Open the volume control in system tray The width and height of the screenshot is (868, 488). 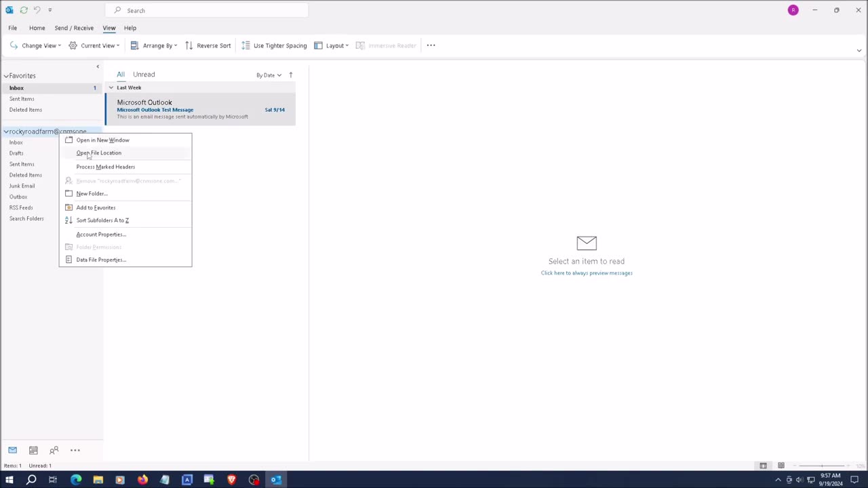pyautogui.click(x=800, y=480)
